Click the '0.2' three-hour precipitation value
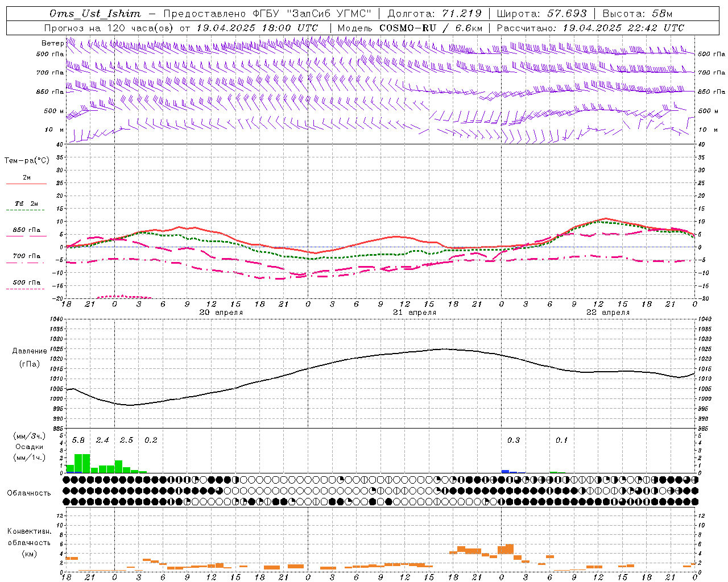Image resolution: width=728 pixels, height=582 pixels. click(151, 440)
